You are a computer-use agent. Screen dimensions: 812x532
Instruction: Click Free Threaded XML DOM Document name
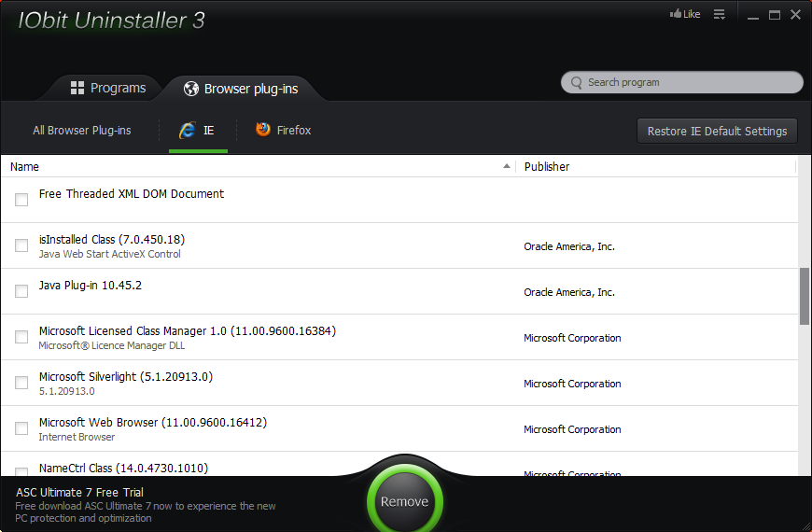tap(132, 194)
